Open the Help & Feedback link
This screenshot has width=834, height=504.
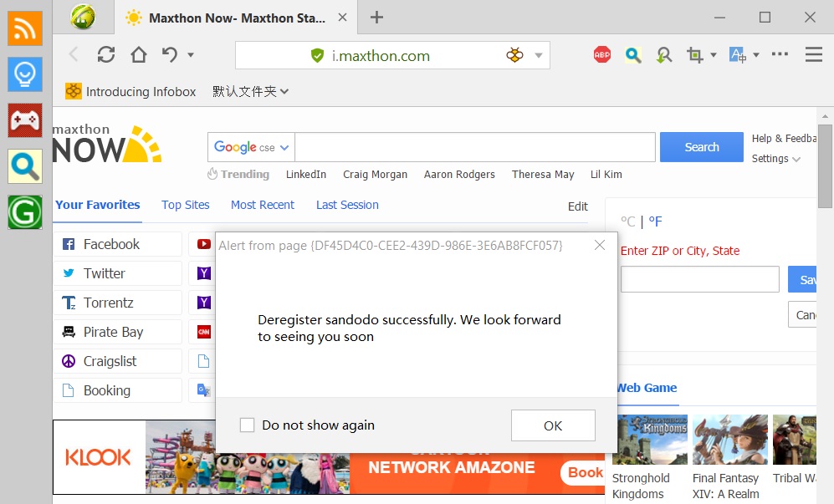coord(784,138)
